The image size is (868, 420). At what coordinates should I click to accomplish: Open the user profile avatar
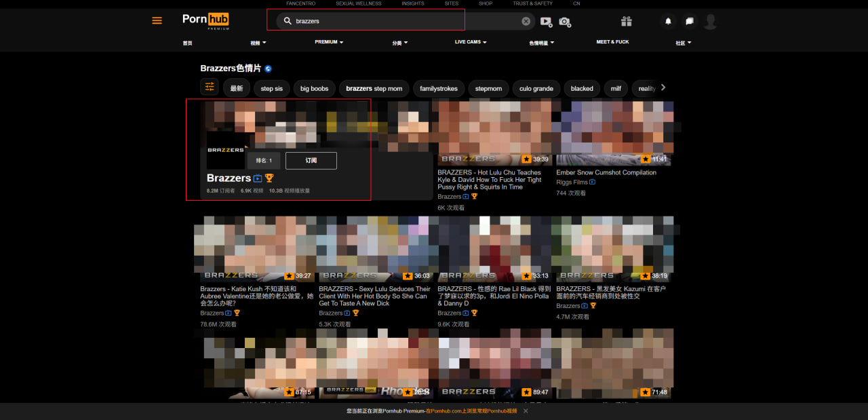tap(710, 22)
